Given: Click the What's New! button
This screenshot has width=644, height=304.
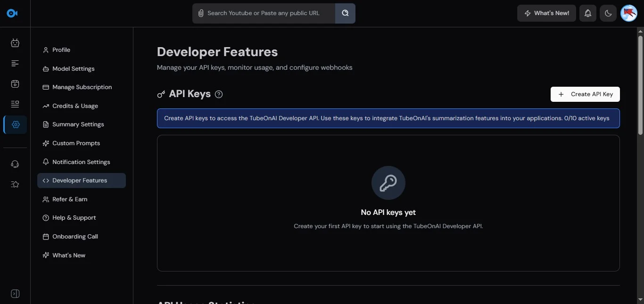Looking at the screenshot, I should pyautogui.click(x=546, y=13).
